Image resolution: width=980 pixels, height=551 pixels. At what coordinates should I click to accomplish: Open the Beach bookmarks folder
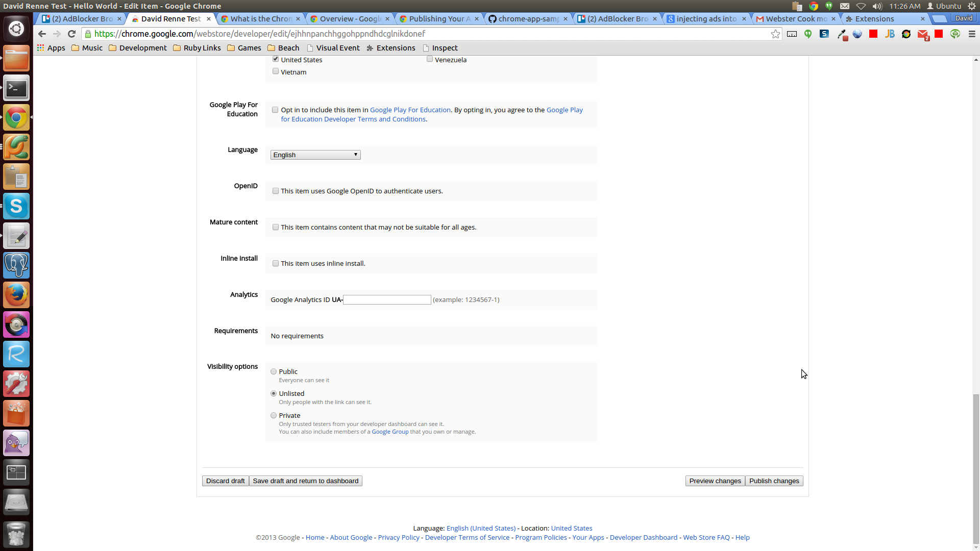283,48
